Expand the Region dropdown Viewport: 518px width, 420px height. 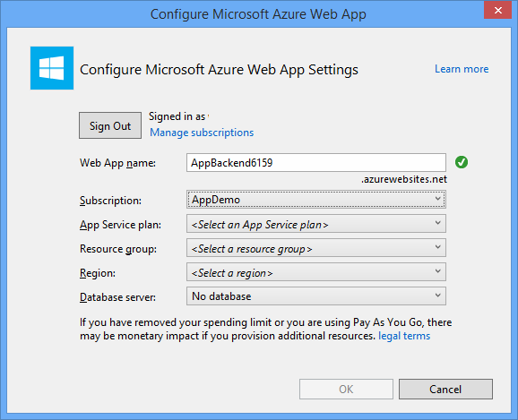pyautogui.click(x=316, y=272)
